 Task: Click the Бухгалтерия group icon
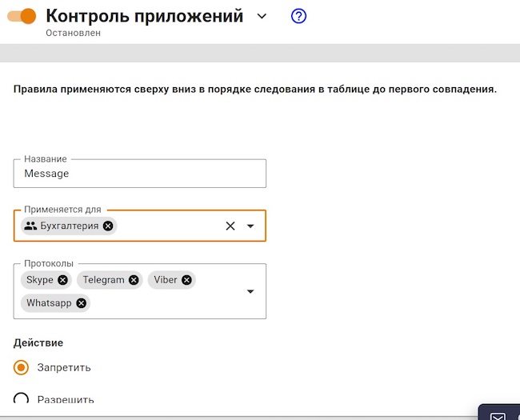31,226
